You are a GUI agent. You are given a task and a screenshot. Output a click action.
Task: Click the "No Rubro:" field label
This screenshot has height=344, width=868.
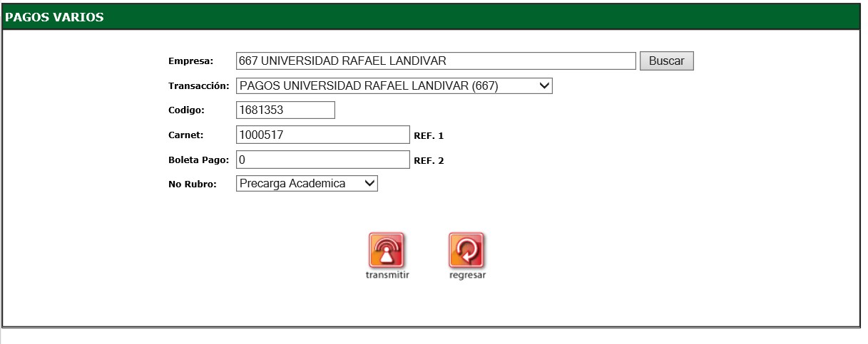click(192, 184)
